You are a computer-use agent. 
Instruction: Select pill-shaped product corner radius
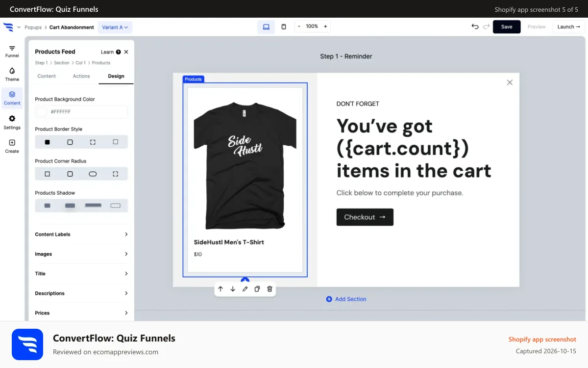[93, 174]
